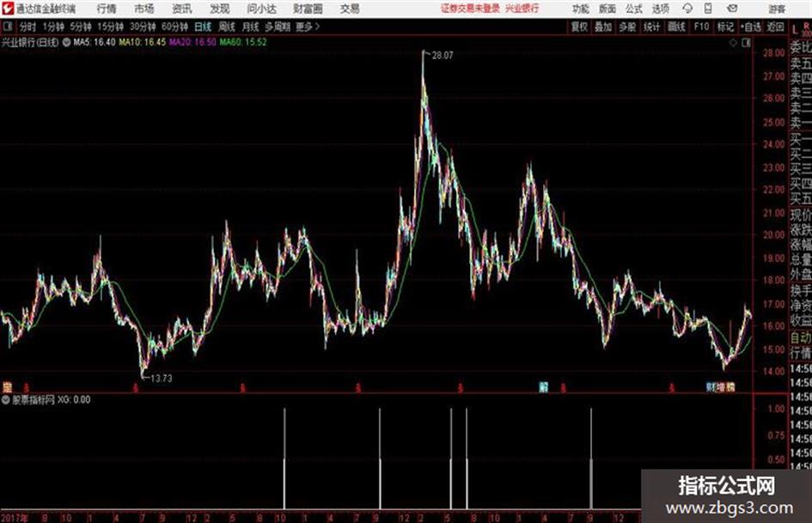Click the 统计 statistics toolbar button

point(651,27)
